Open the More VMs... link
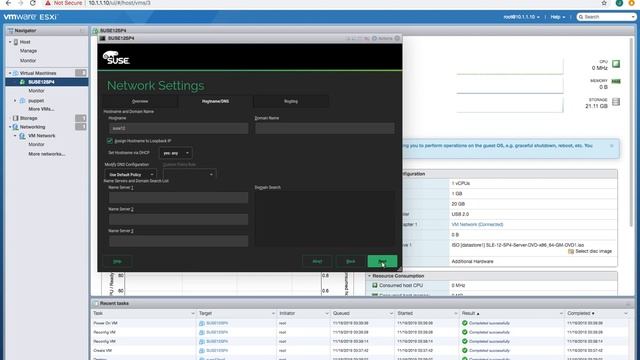The image size is (640, 360). [41, 109]
